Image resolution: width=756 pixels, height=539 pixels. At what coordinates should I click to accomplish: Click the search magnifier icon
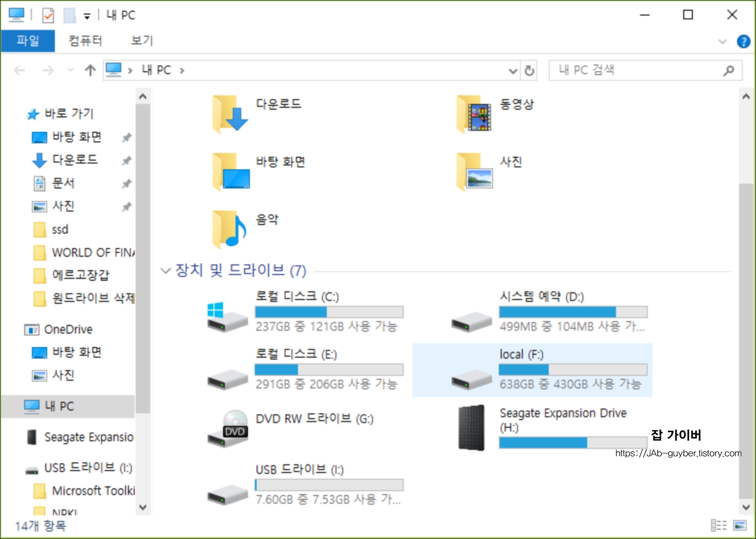(x=729, y=70)
